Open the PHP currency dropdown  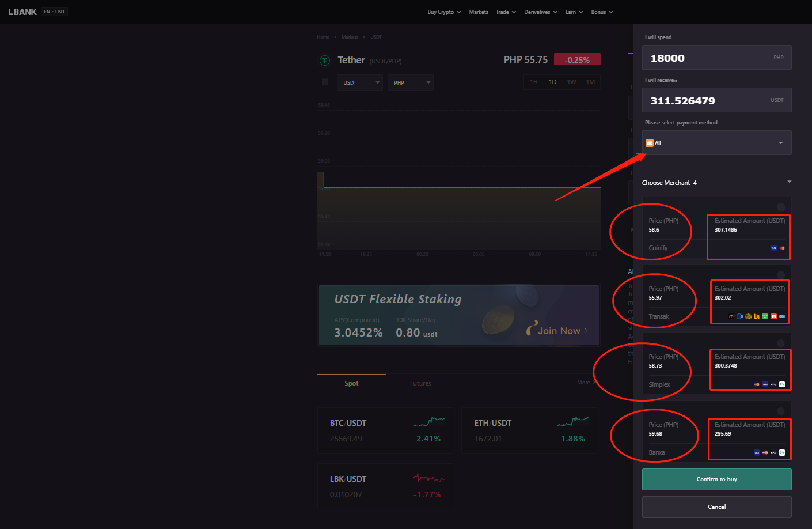click(411, 82)
